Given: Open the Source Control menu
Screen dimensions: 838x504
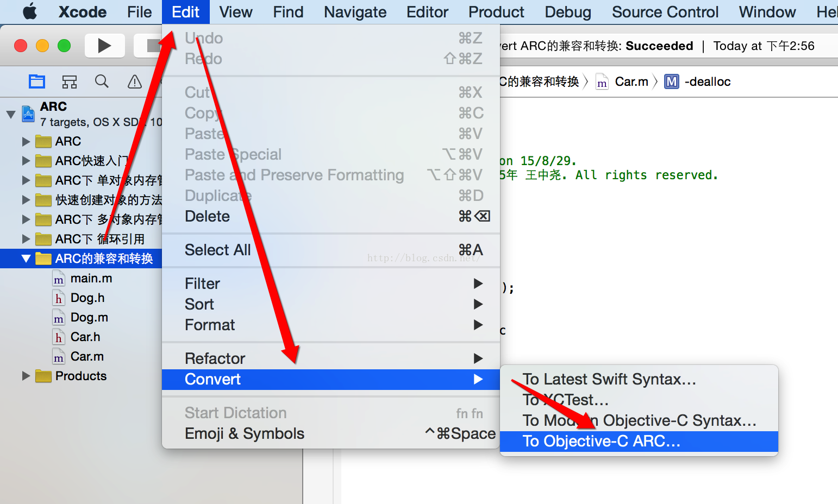Looking at the screenshot, I should click(665, 12).
